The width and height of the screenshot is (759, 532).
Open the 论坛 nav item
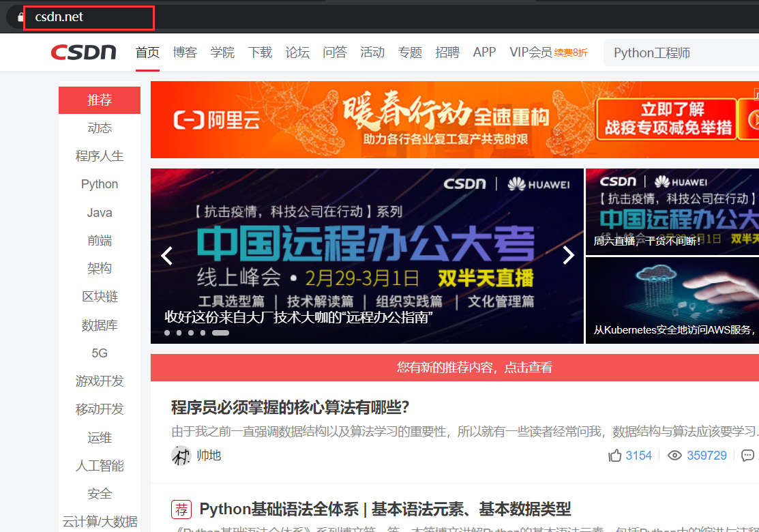pyautogui.click(x=297, y=53)
